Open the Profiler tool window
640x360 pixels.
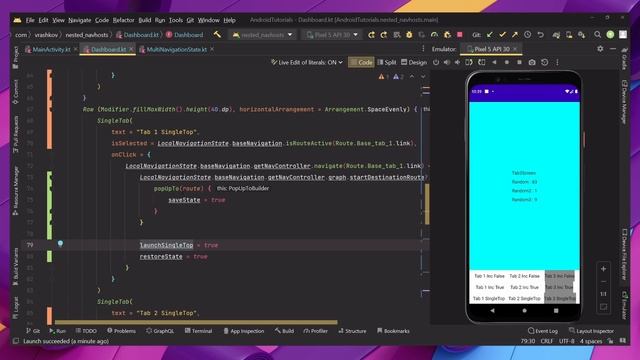point(316,331)
